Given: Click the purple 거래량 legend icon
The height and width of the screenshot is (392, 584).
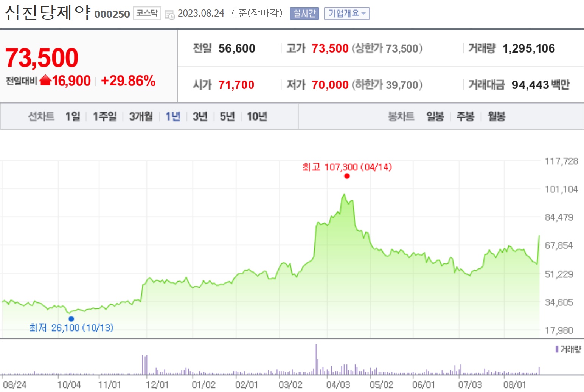Looking at the screenshot, I should [x=557, y=349].
